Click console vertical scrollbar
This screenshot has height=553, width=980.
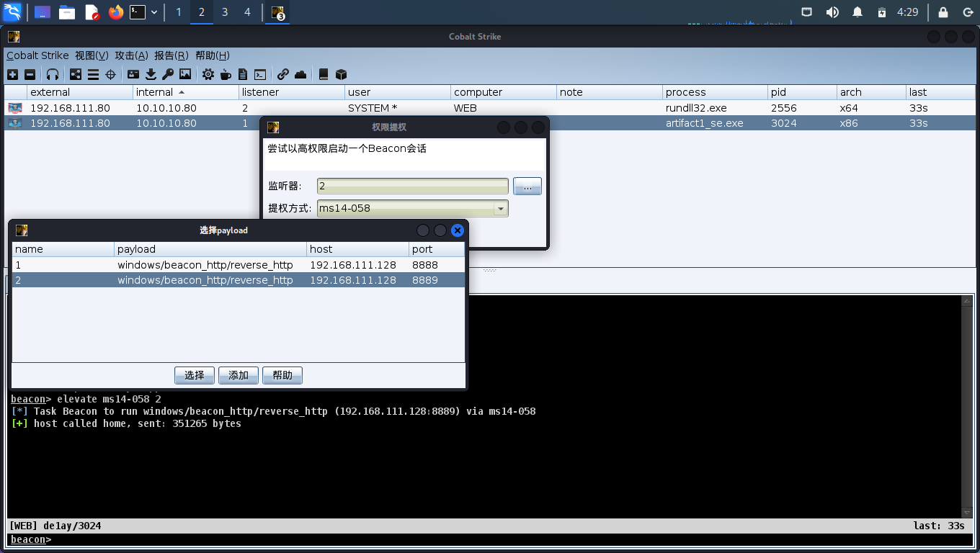pos(967,407)
